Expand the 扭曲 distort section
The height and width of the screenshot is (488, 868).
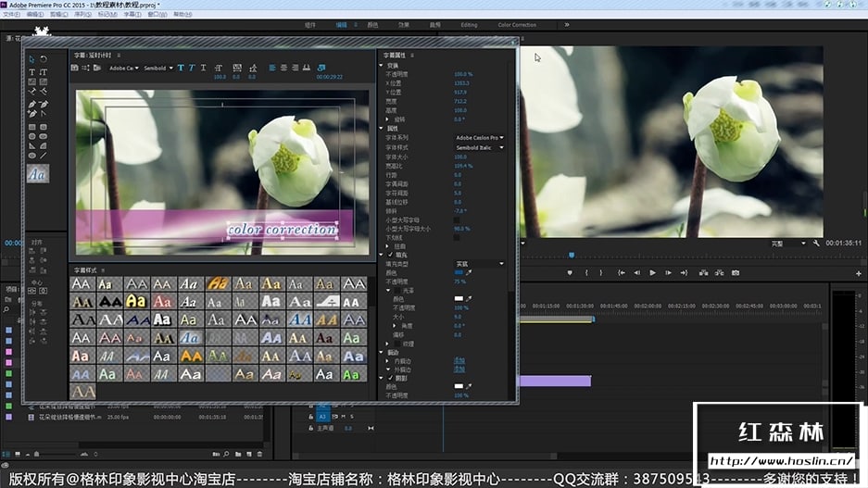pyautogui.click(x=387, y=246)
